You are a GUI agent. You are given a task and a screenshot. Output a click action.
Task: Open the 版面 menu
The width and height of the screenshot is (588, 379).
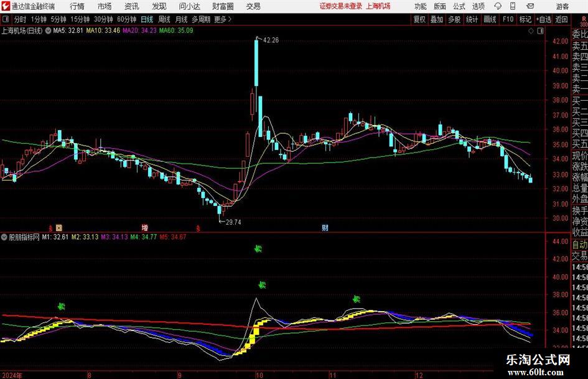tap(439, 6)
